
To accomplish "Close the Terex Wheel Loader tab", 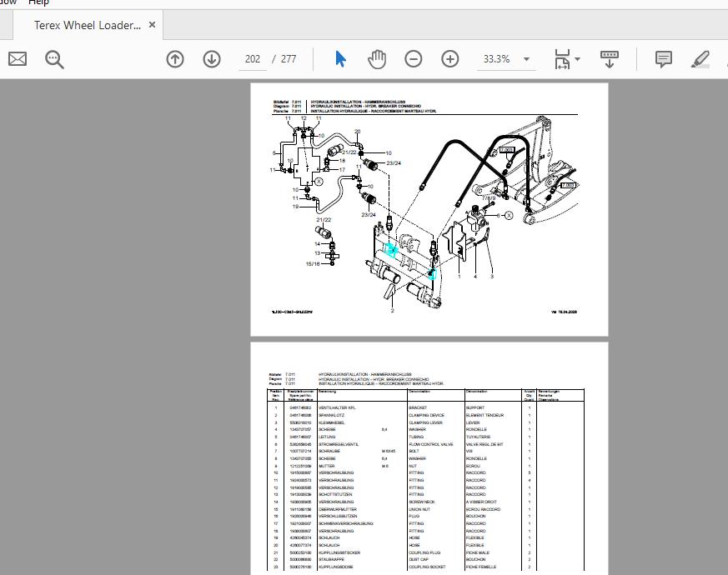I will (x=152, y=25).
